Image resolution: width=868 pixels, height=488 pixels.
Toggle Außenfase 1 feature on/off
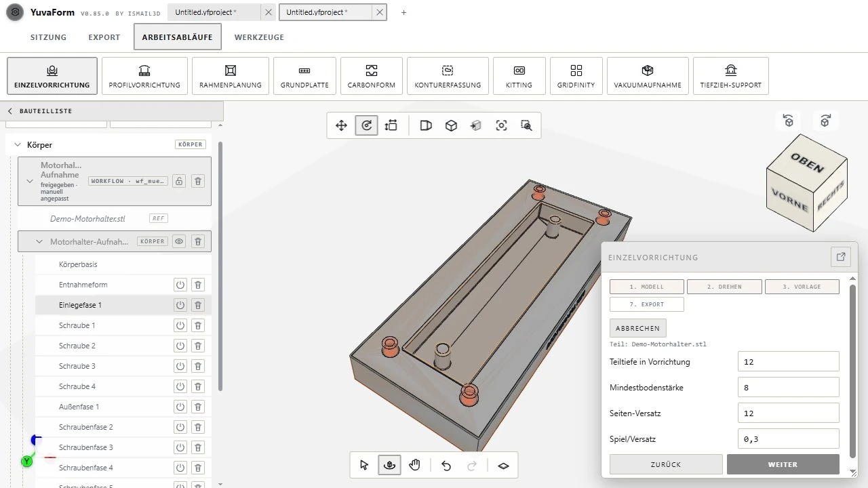click(x=180, y=407)
